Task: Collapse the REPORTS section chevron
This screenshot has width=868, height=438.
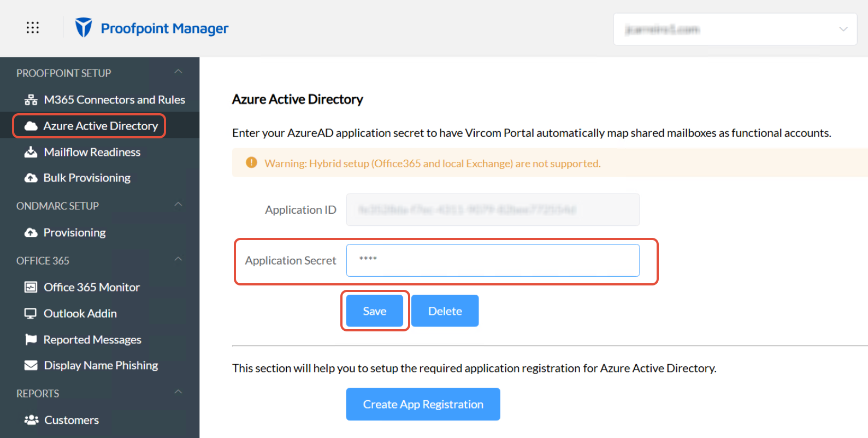Action: coord(178,392)
